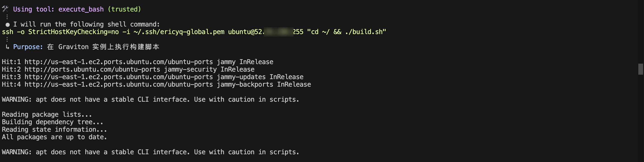The image size is (644, 162).
Task: Click the "(trusted)" label
Action: (x=124, y=9)
